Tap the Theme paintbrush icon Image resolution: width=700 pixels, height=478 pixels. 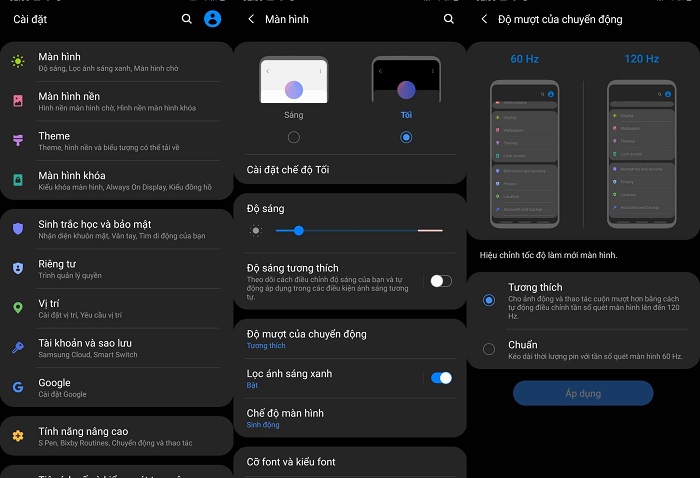18,141
